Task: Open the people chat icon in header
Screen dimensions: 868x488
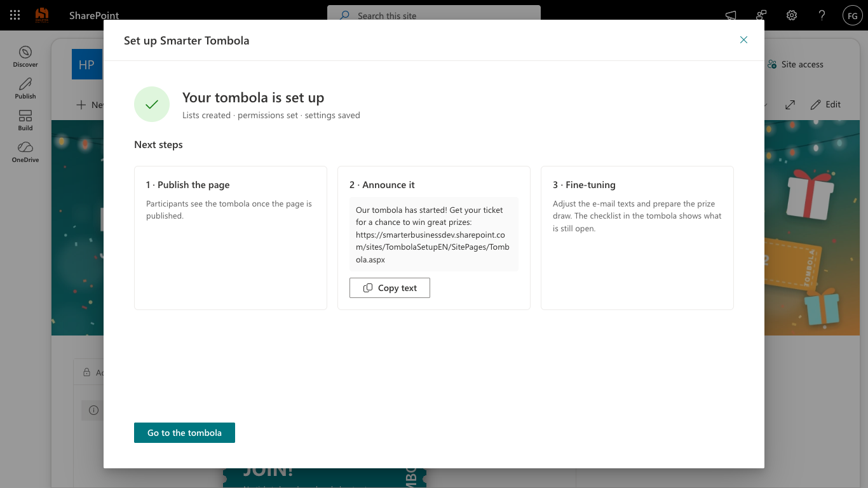Action: (761, 15)
